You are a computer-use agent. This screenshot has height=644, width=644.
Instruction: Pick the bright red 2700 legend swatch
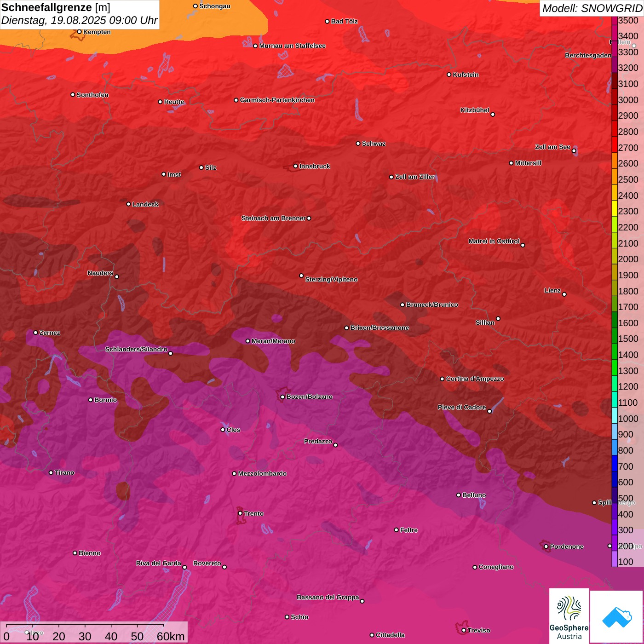click(615, 144)
